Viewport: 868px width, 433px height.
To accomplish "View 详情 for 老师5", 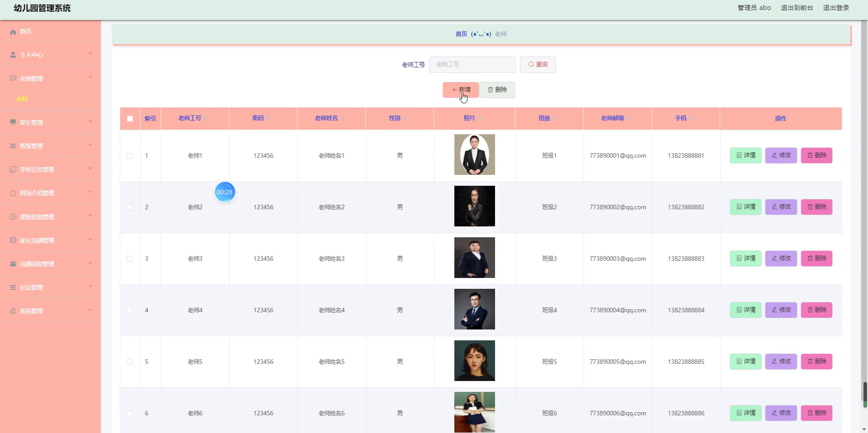I will click(x=745, y=362).
